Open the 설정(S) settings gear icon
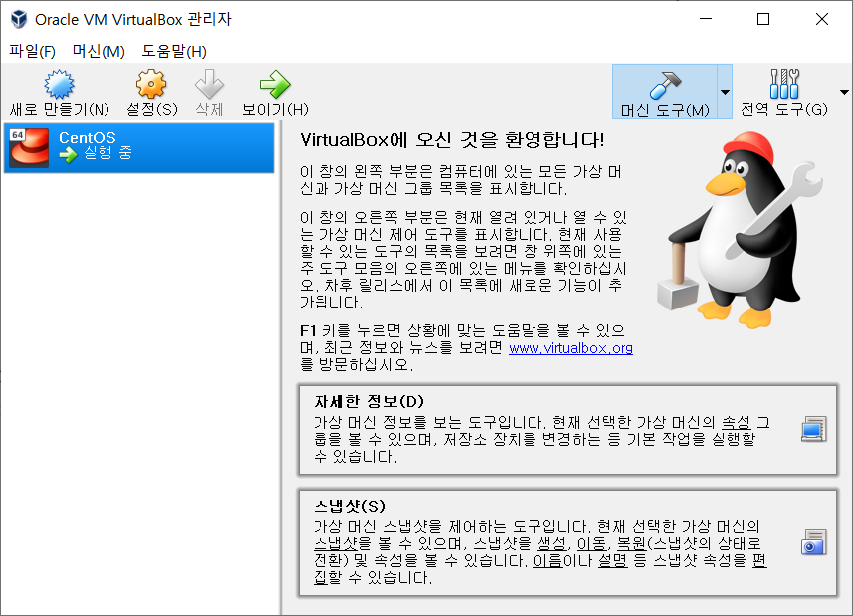 tap(150, 85)
